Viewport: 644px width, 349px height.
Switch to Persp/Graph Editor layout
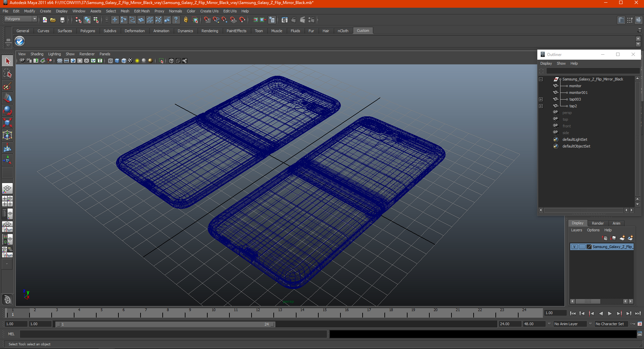click(7, 227)
